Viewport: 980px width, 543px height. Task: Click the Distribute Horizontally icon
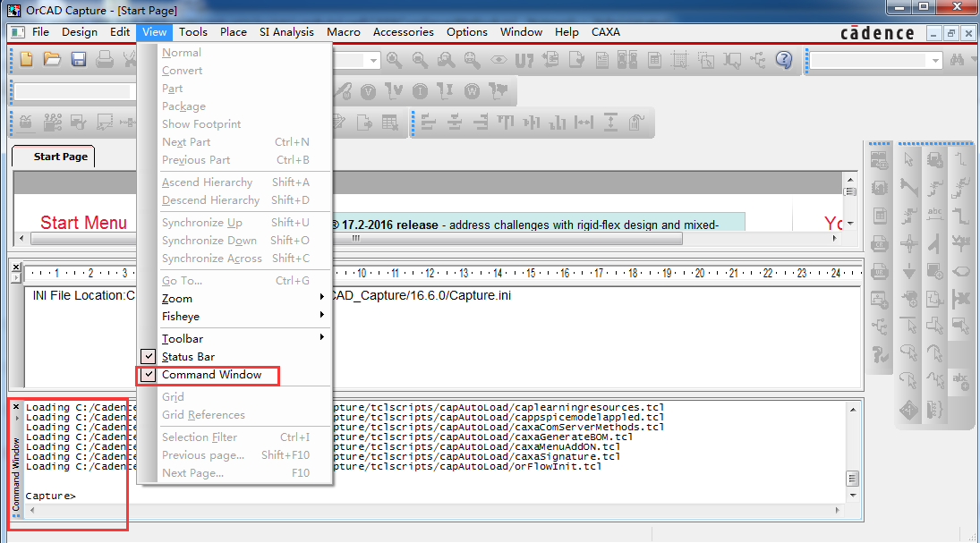click(x=584, y=122)
